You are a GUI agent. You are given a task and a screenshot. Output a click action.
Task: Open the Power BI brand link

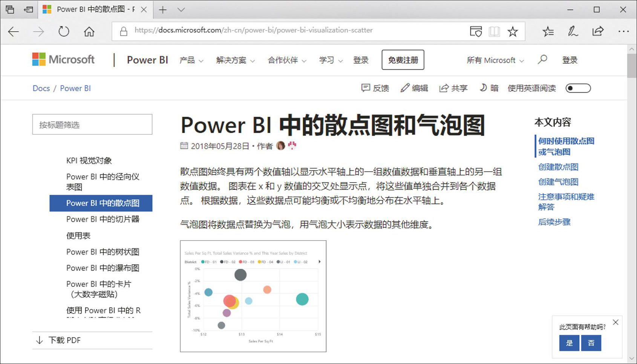147,60
